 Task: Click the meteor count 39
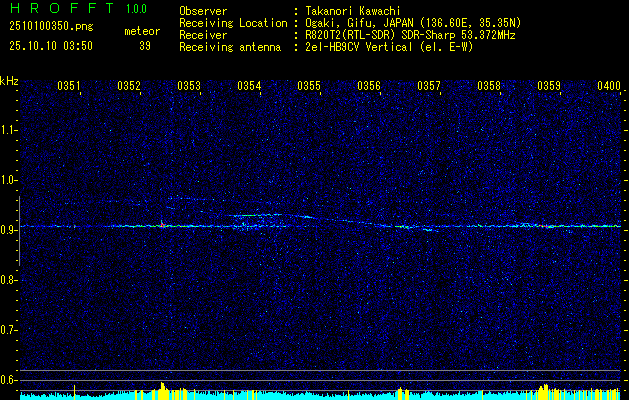coord(145,46)
